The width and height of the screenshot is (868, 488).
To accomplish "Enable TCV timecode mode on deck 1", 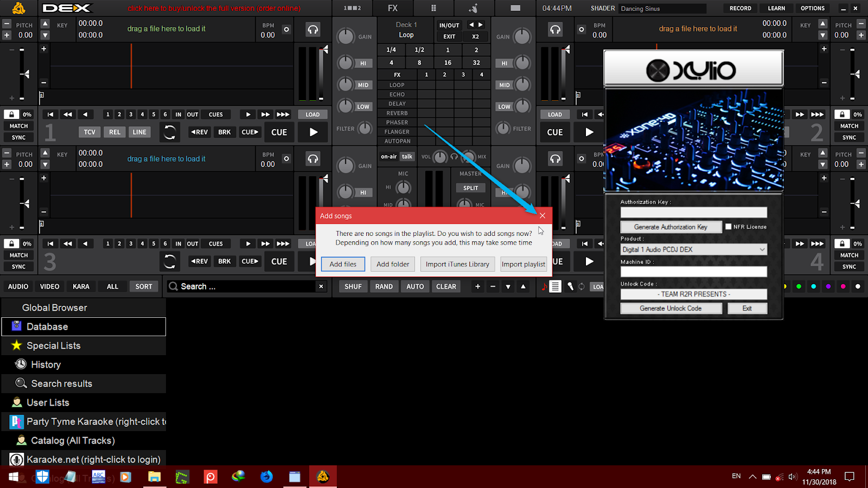I will click(90, 132).
